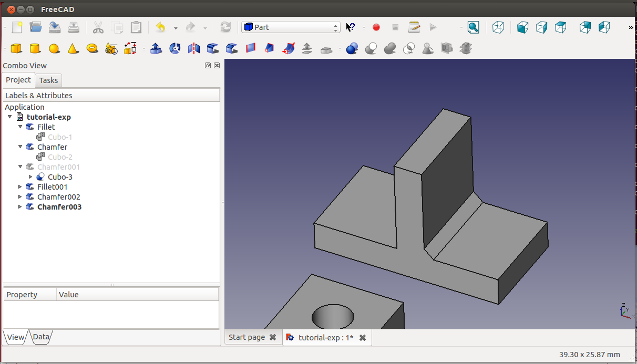
Task: Run the Boolean operation tool
Action: 352,49
